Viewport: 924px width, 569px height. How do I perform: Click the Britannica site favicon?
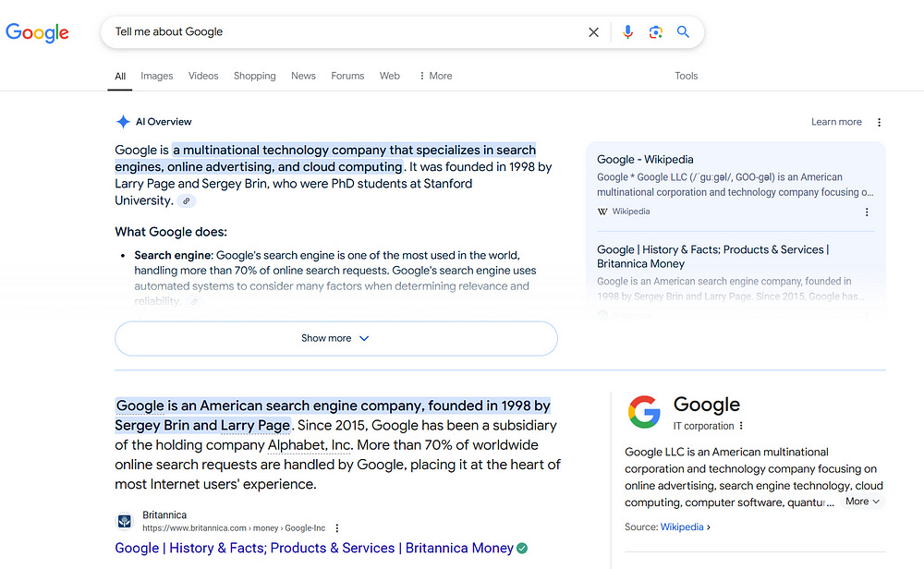click(x=125, y=521)
